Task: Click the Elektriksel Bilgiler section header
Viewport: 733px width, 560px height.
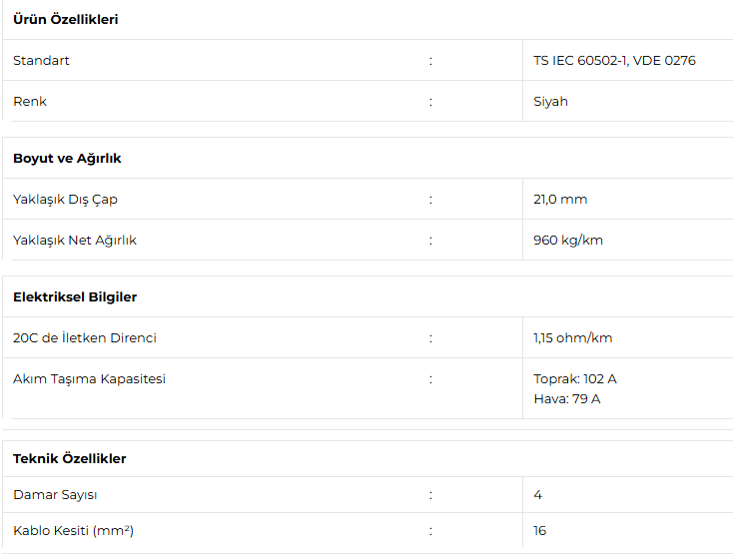Action: [75, 297]
